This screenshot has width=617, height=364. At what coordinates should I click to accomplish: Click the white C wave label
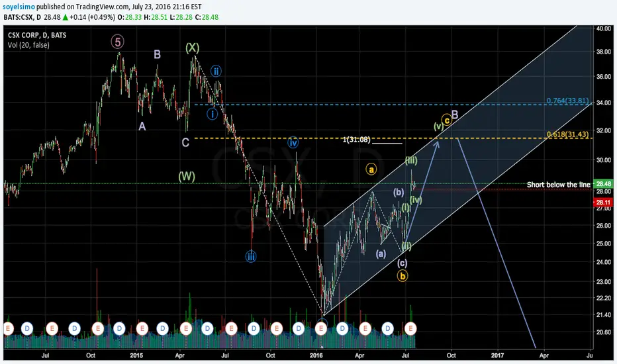[185, 142]
